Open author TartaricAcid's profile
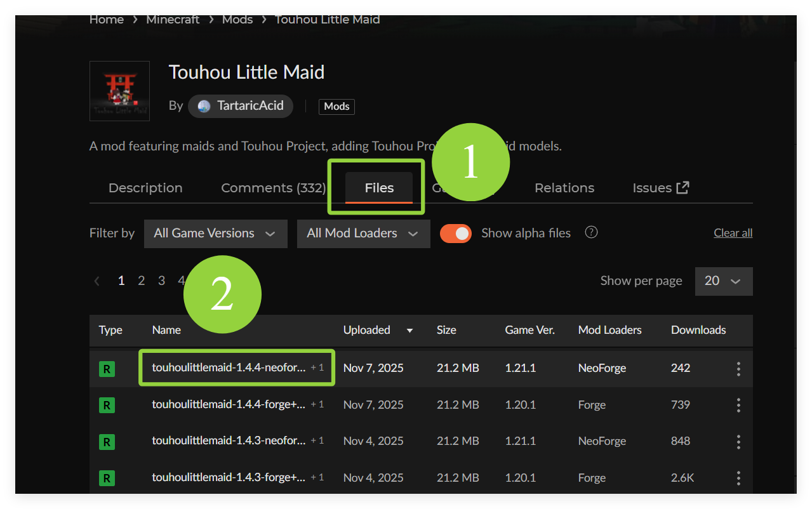 click(241, 106)
